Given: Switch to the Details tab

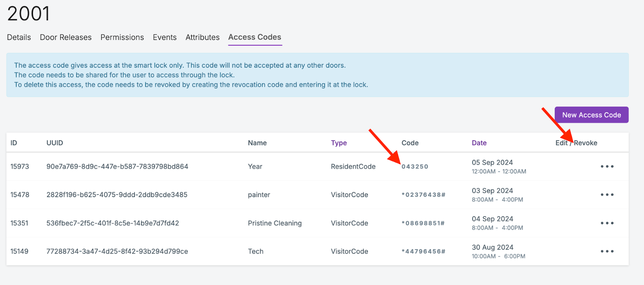Looking at the screenshot, I should click(x=19, y=37).
